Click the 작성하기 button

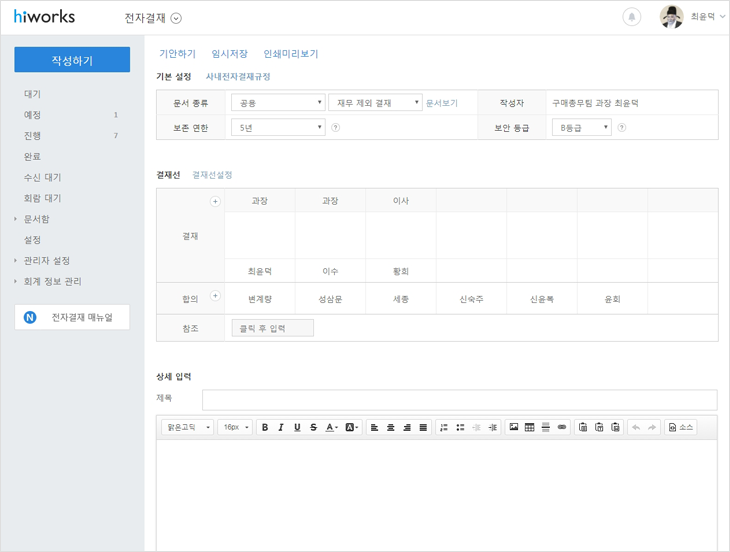pos(72,60)
